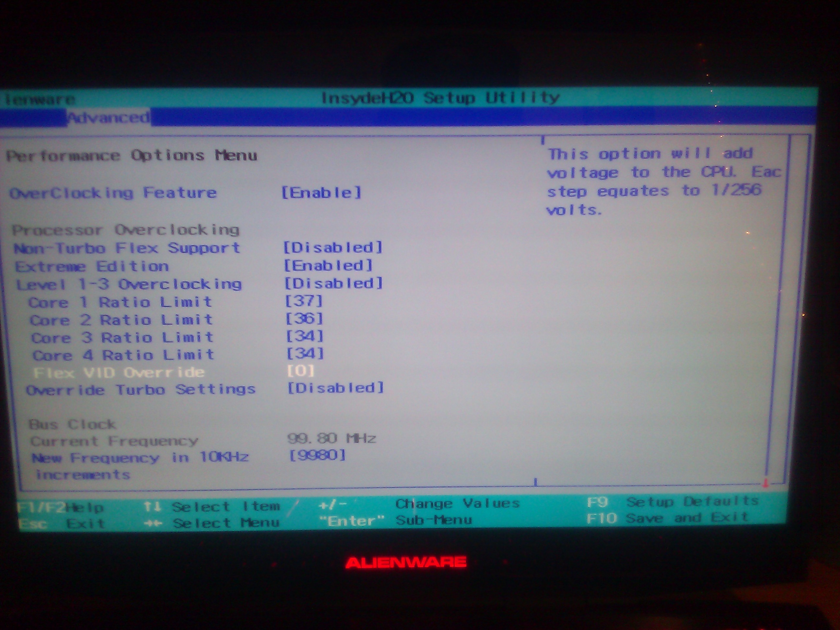Image resolution: width=840 pixels, height=630 pixels.
Task: Click the Esc Exit hint
Action: click(x=62, y=523)
